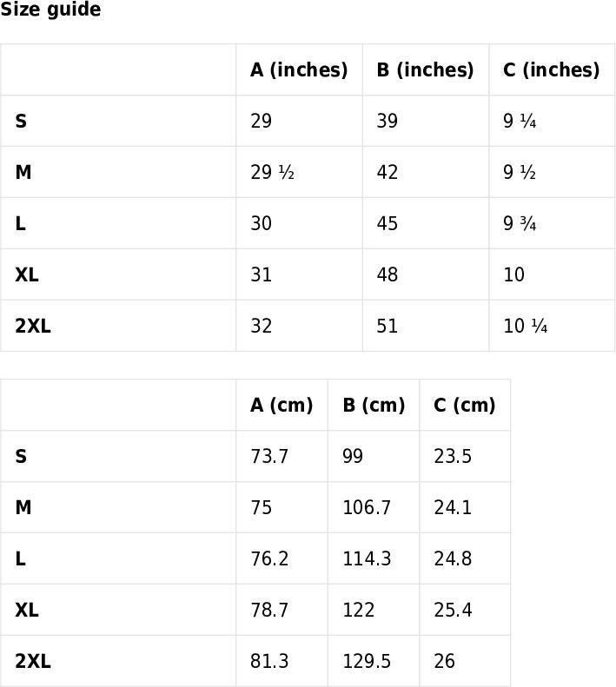Click the 45 value in B inches column

tap(387, 223)
